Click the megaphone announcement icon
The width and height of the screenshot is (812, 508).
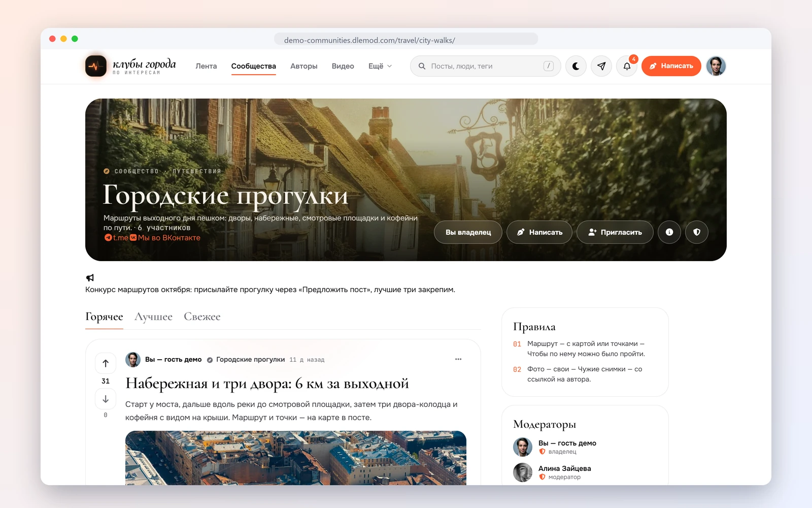(x=90, y=278)
